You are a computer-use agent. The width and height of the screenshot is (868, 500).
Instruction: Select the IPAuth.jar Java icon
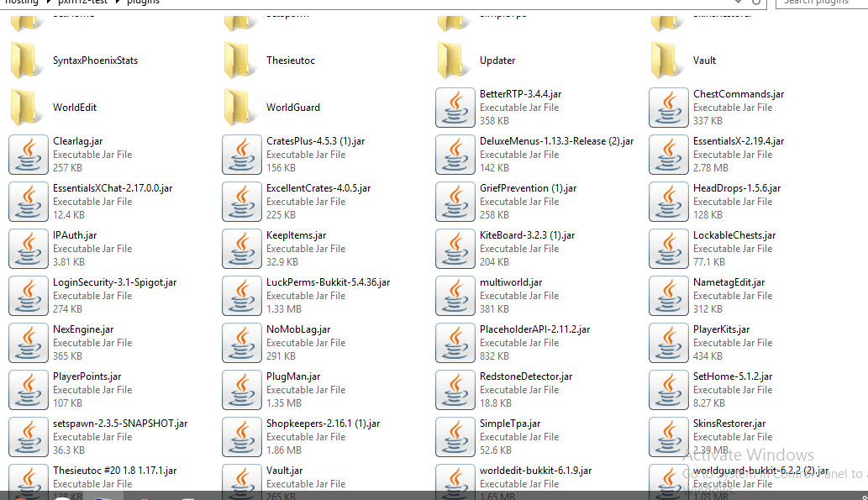click(29, 249)
